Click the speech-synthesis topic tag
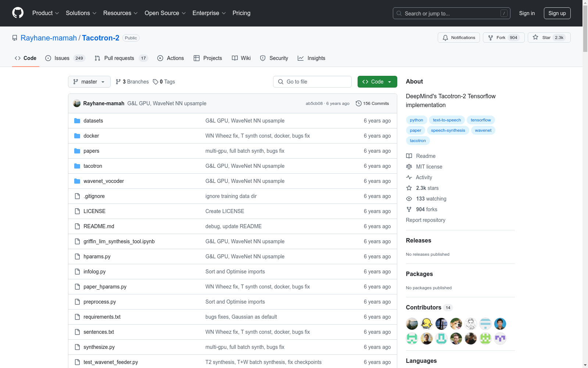588x368 pixels. point(448,130)
